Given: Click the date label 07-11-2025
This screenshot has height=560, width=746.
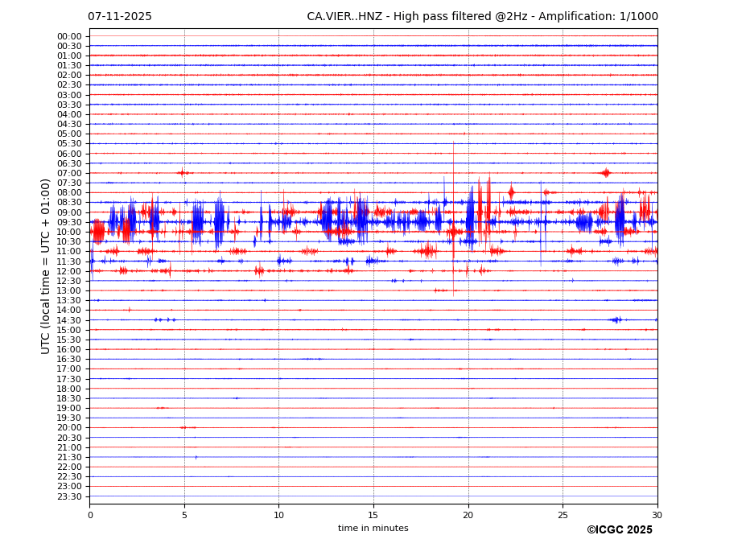Looking at the screenshot, I should 119,16.
